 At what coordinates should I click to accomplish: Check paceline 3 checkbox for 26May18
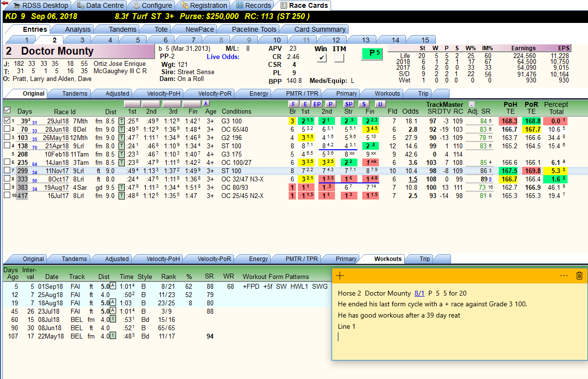click(x=7, y=138)
